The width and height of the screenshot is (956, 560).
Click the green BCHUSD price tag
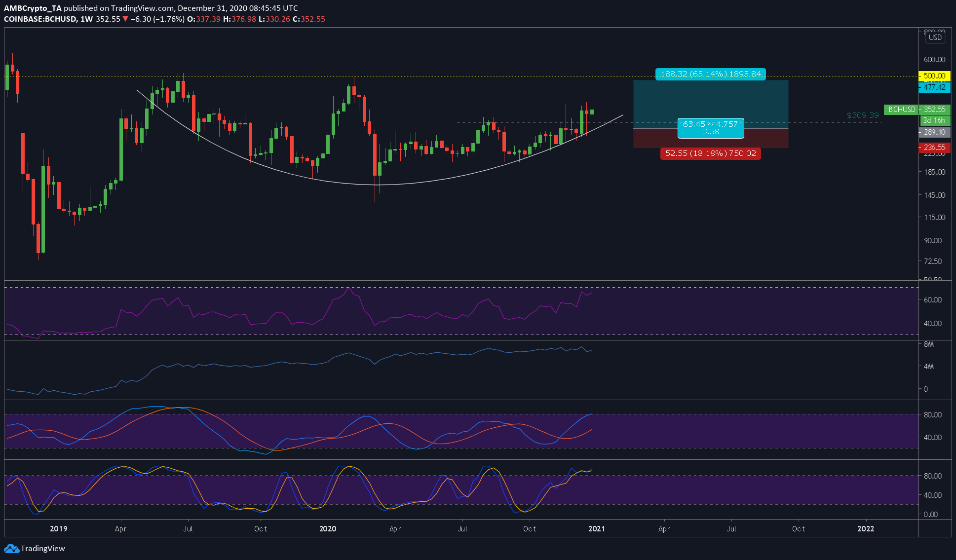click(902, 110)
